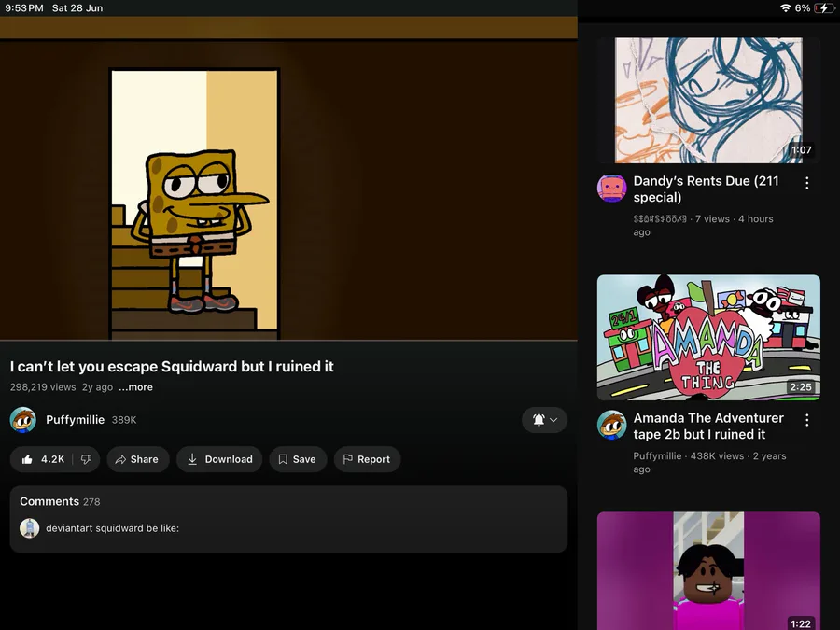Open the Puffymillie channel name link
Viewport: 840px width, 630px height.
[x=75, y=420]
